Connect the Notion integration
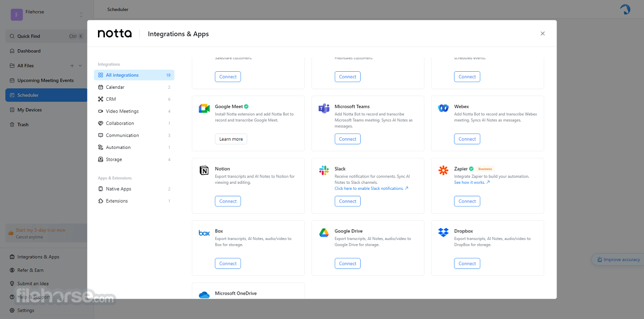This screenshot has height=319, width=644. [x=228, y=201]
